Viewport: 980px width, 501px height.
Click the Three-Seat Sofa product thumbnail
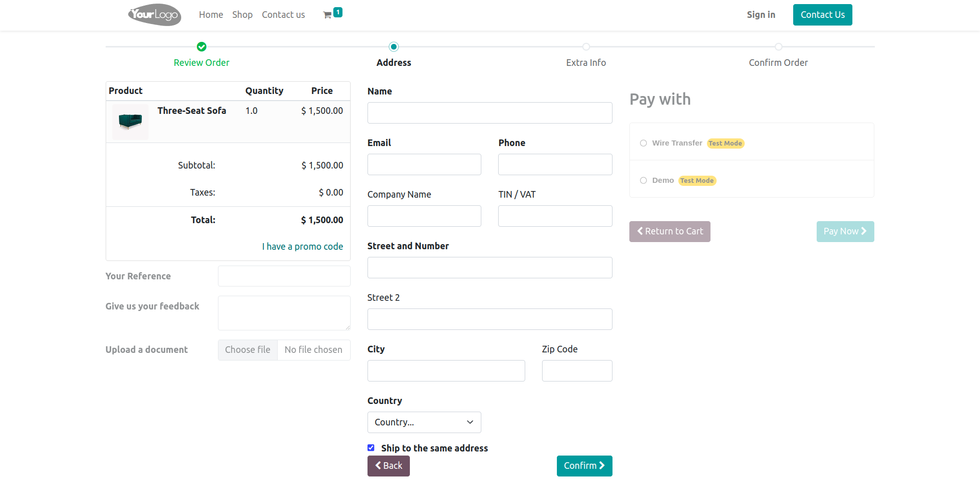(130, 122)
